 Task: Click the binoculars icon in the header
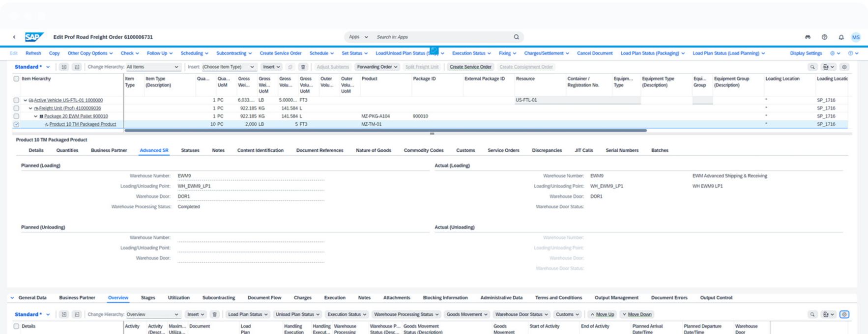tap(807, 37)
